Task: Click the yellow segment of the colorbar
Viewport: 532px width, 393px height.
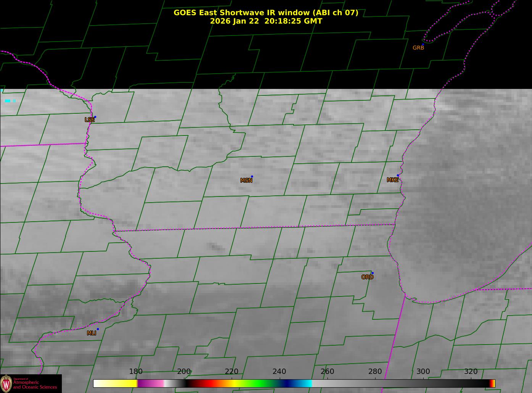Action: 122,383
